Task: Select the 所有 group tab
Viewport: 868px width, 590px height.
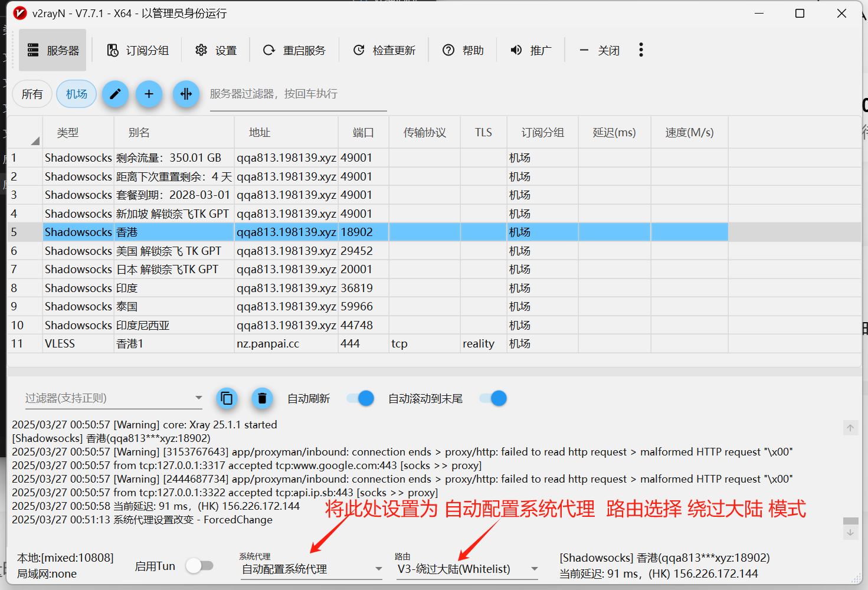Action: click(32, 94)
